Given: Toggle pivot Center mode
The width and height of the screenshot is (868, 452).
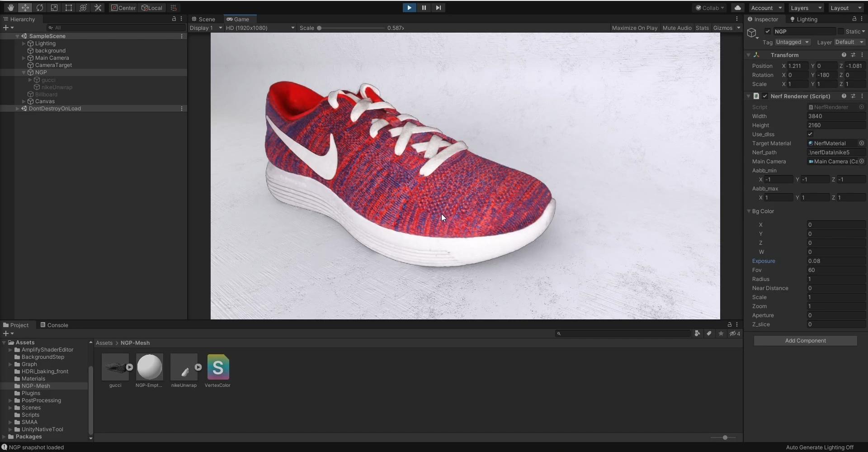Looking at the screenshot, I should 123,8.
